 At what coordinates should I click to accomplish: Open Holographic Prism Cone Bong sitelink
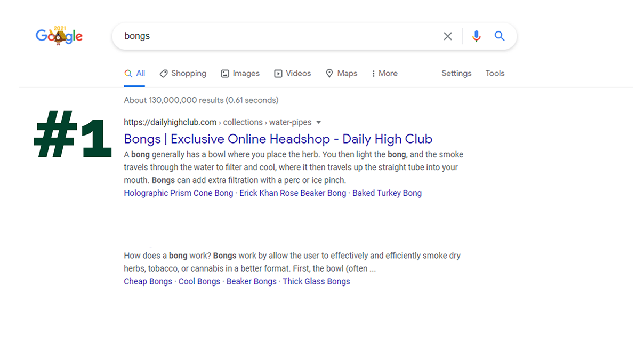pyautogui.click(x=179, y=193)
